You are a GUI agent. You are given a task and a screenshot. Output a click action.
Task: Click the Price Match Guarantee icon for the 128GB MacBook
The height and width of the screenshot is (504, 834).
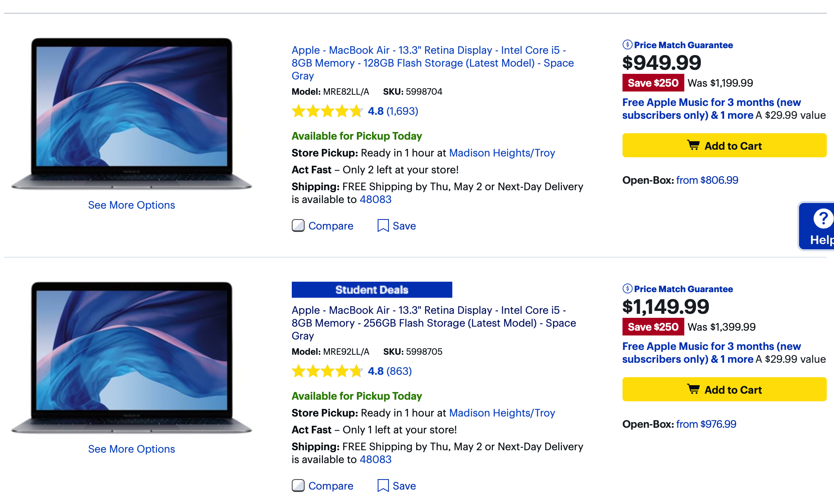click(627, 45)
